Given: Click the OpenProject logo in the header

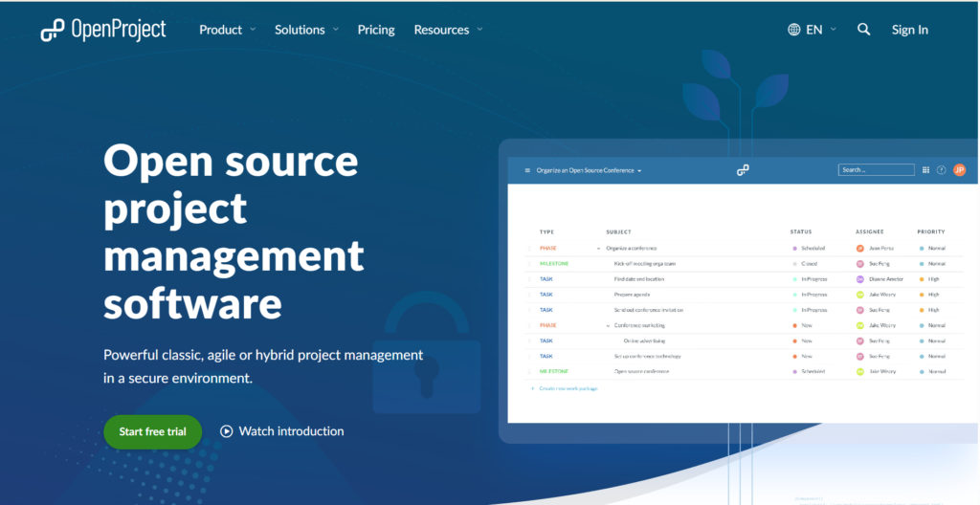Looking at the screenshot, I should tap(103, 31).
